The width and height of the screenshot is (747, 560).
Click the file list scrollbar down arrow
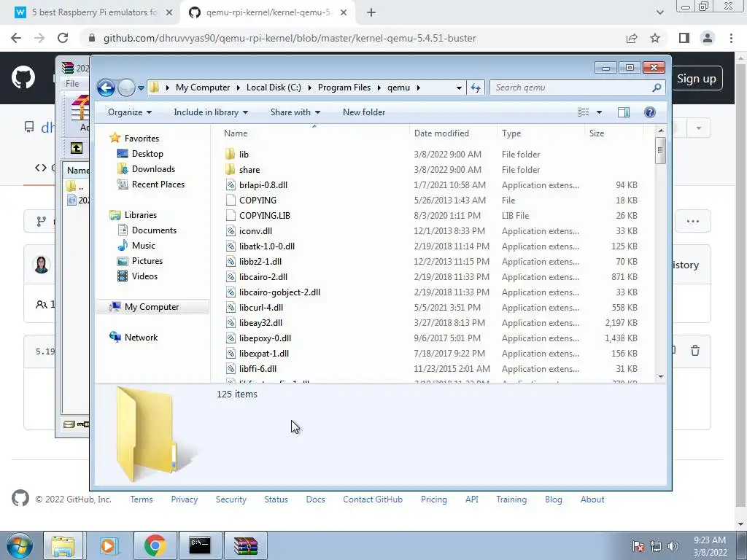(661, 377)
